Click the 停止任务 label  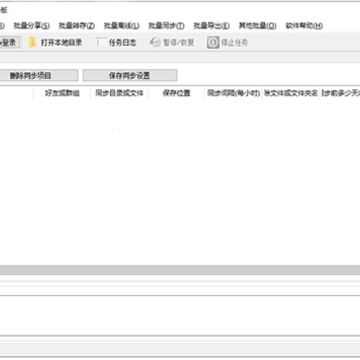(x=234, y=43)
